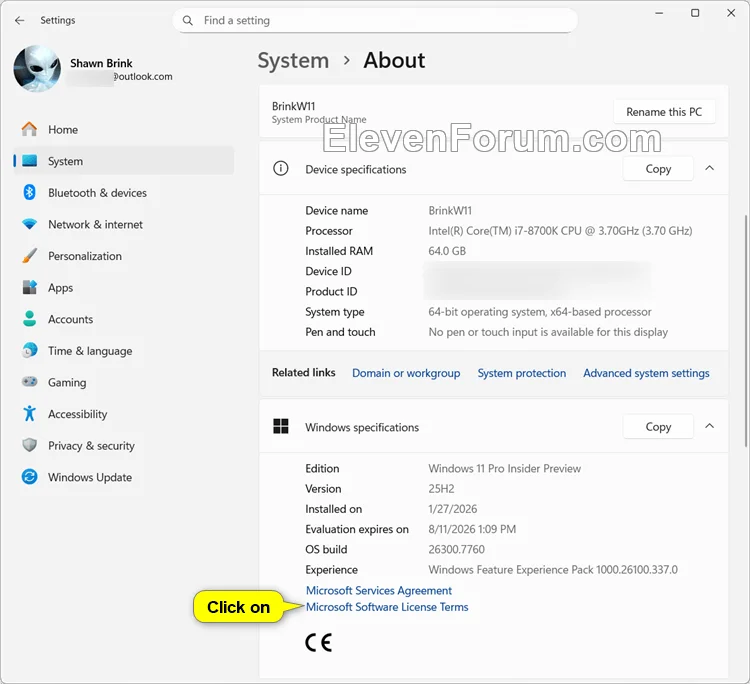This screenshot has height=684, width=750.
Task: Click the Home house icon
Action: pos(29,129)
